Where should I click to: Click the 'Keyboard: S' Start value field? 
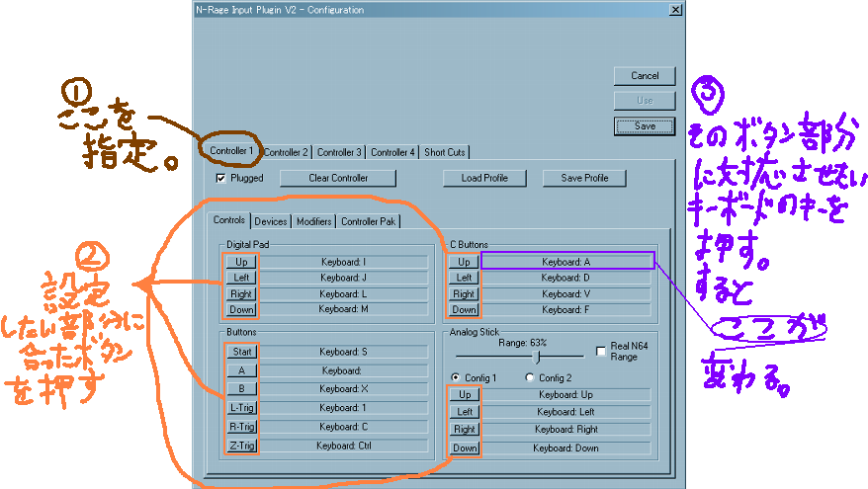pos(343,352)
